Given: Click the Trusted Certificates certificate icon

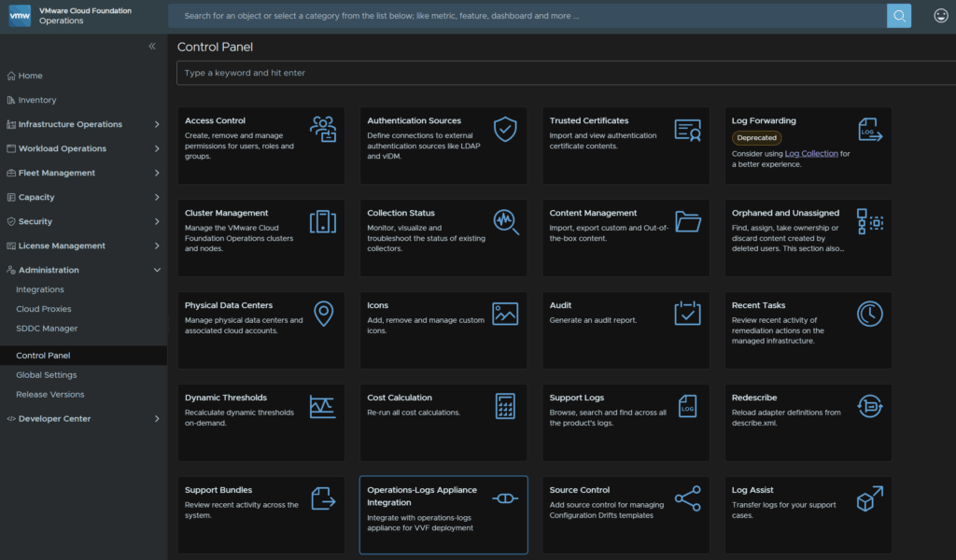Looking at the screenshot, I should (x=688, y=131).
